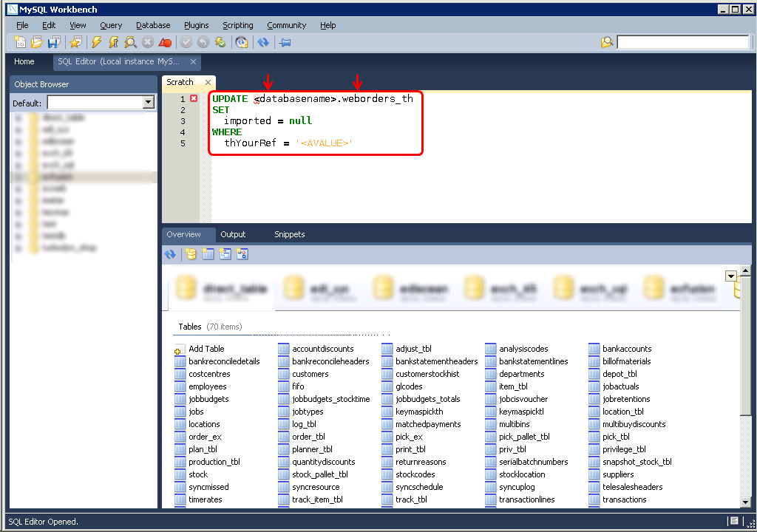Execute the SQL script with the lightning icon

coord(97,42)
